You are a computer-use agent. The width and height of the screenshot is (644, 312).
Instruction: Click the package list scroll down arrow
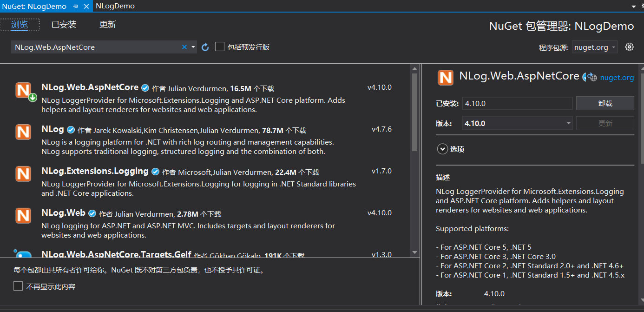coord(415,252)
